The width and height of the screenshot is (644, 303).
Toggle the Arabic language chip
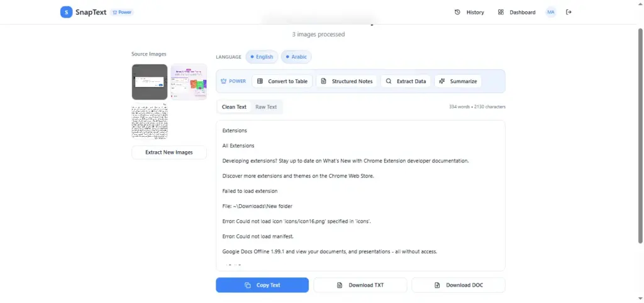coord(296,57)
